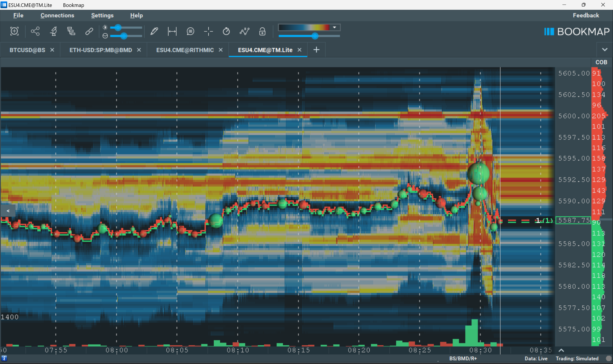Close the ESU4.CME@RITHMIC tab

pos(221,50)
